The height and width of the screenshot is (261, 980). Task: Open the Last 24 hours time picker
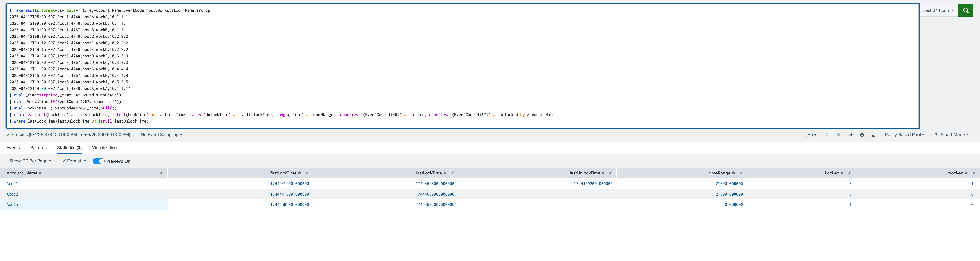click(938, 11)
